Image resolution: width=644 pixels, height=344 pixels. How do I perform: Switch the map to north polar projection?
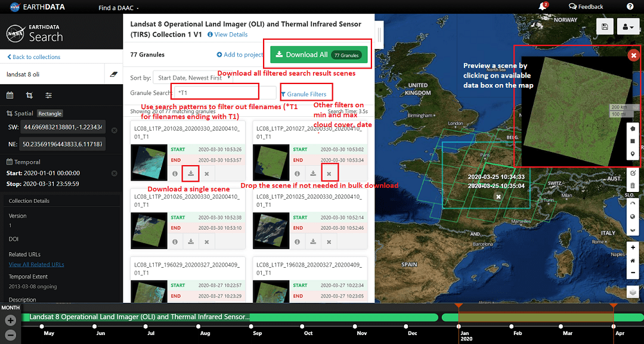pos(633,204)
